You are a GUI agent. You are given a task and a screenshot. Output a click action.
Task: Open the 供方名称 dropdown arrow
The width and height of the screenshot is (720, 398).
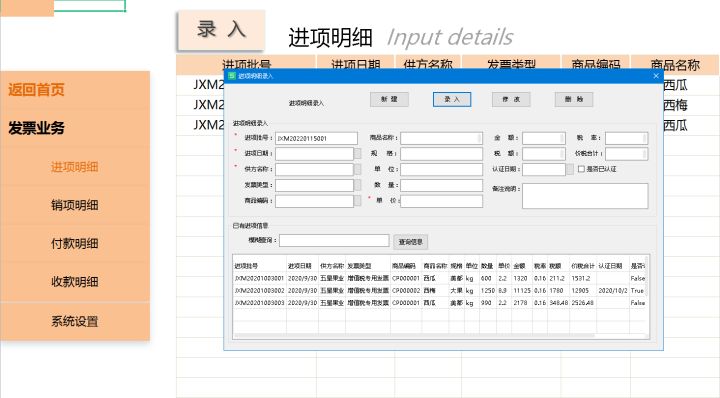[x=358, y=169]
